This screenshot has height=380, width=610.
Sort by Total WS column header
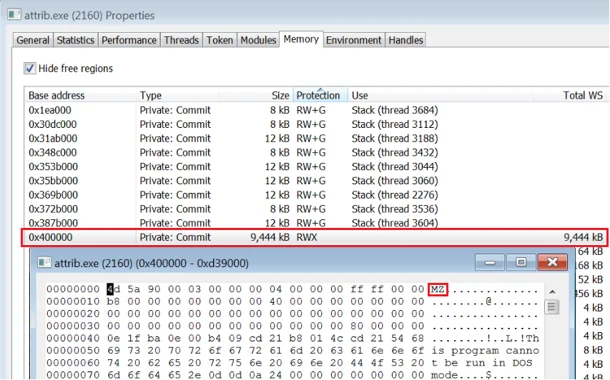[x=570, y=95]
